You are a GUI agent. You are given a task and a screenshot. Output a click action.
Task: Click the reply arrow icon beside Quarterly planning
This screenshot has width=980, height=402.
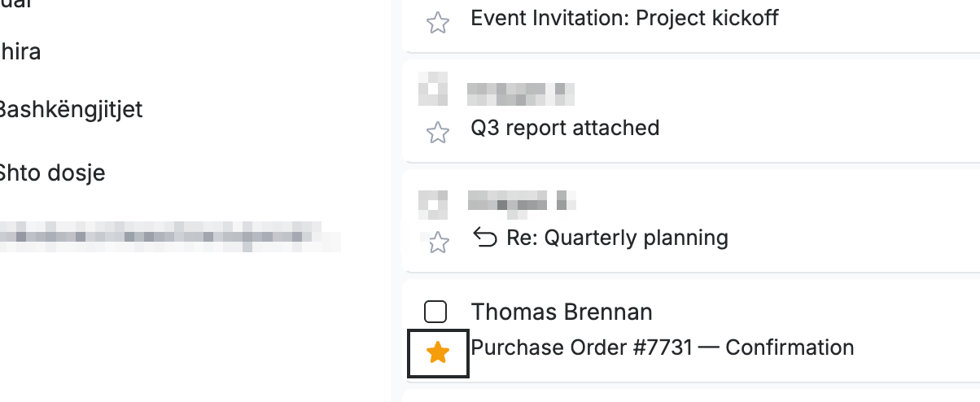[485, 238]
